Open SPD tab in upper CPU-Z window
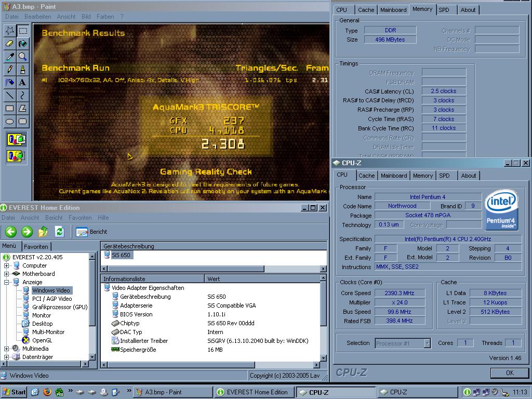 pyautogui.click(x=444, y=10)
